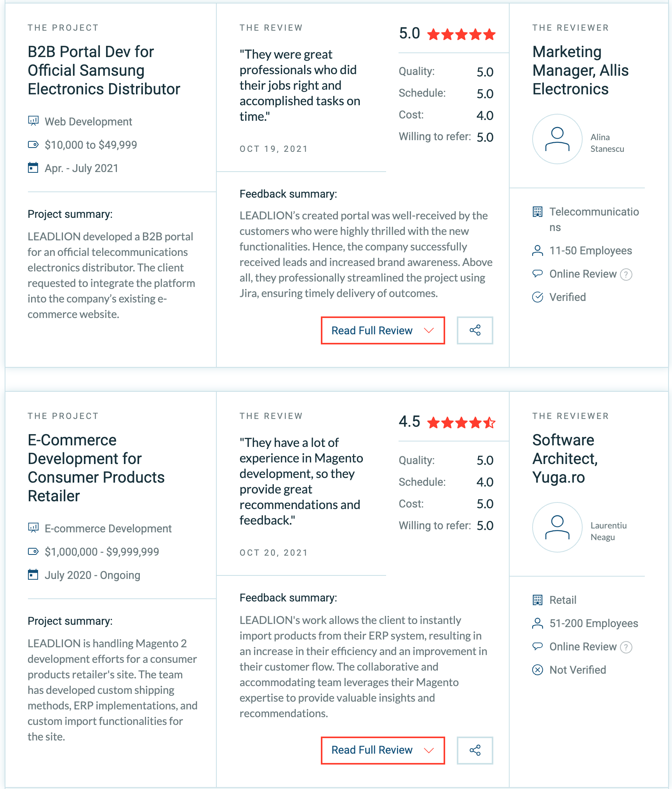The height and width of the screenshot is (789, 672).
Task: Click the Software Architect, Yuga.ro heading
Action: pos(565,459)
